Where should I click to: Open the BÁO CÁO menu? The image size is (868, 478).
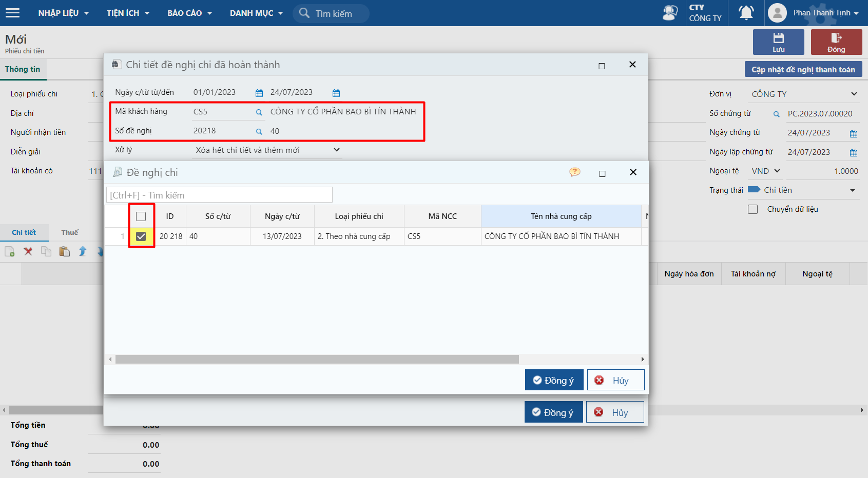(189, 13)
